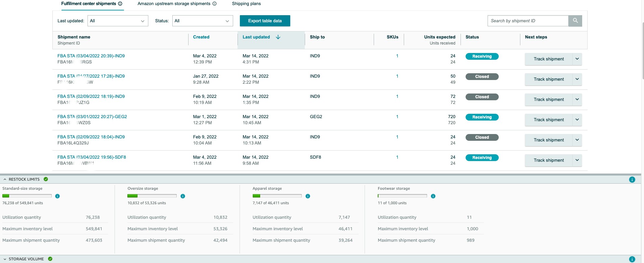
Task: Open shipment FBA STA (03/04/2022 19:56)-SDF8
Action: (x=92, y=157)
